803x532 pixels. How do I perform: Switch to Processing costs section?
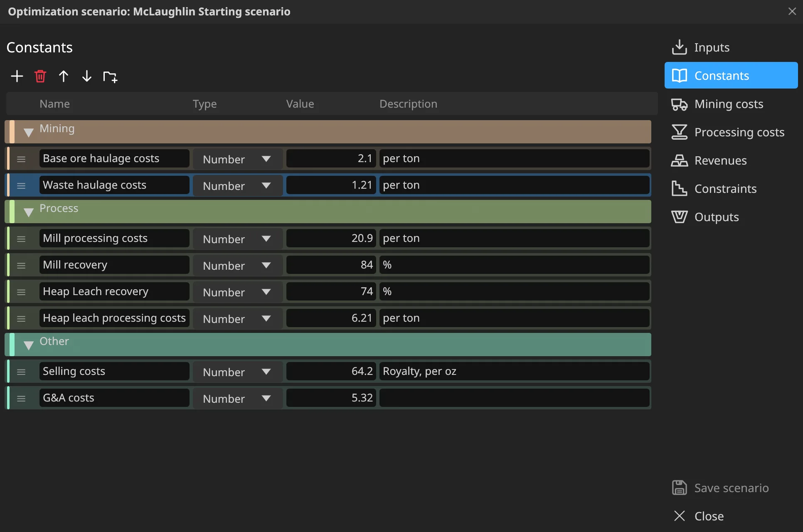[731, 132]
